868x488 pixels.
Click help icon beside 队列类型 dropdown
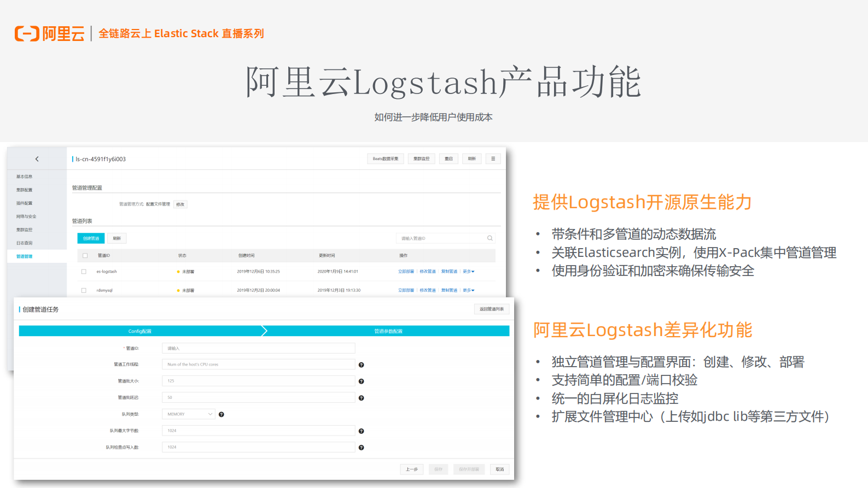coord(222,414)
